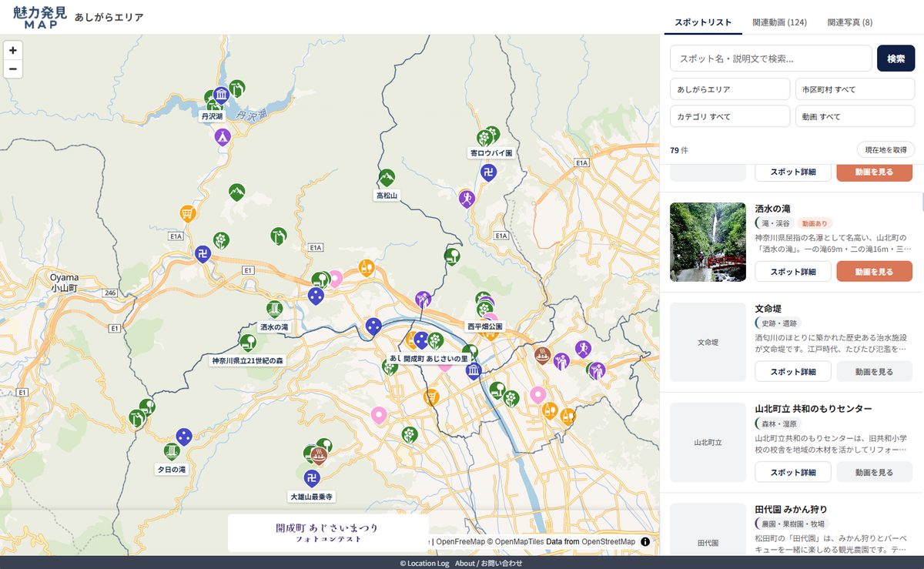Click the 丹沢湖 map label
The image size is (924, 569).
click(x=212, y=116)
